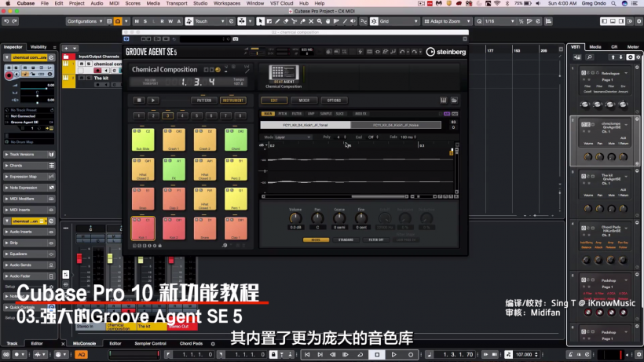Open the Studio menu
The image size is (644, 362).
tap(200, 3)
